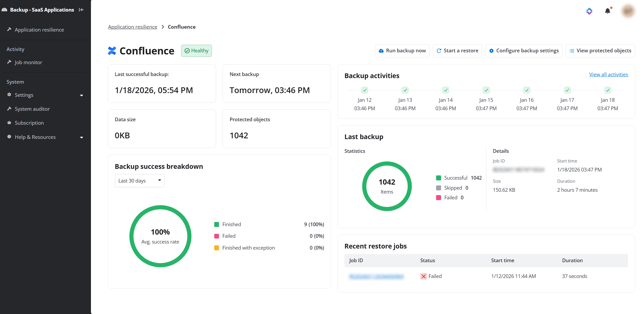The height and width of the screenshot is (314, 644).
Task: Open the blurred restore job ID link
Action: tap(376, 276)
